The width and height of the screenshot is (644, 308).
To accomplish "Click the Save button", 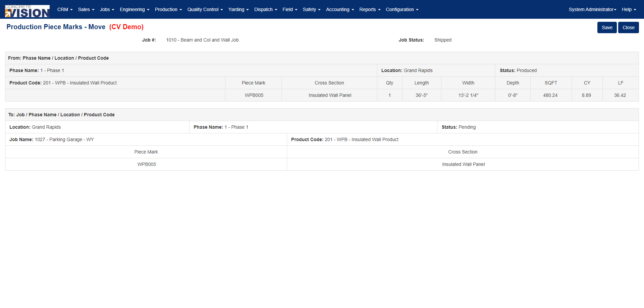I will [607, 27].
